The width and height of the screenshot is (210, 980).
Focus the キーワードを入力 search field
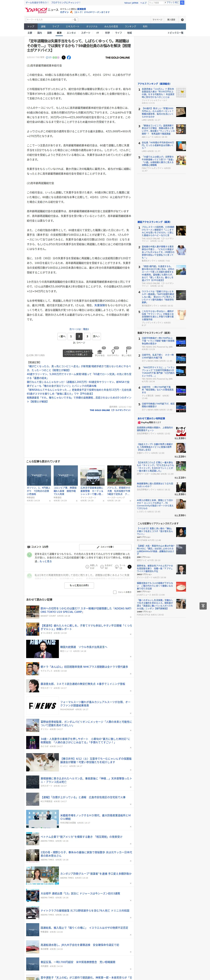click(x=49, y=20)
